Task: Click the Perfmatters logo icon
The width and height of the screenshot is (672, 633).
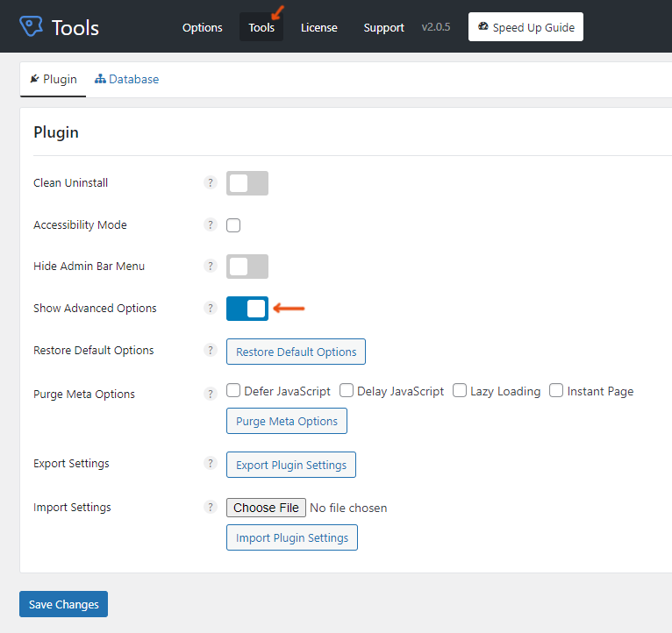Action: click(x=31, y=26)
